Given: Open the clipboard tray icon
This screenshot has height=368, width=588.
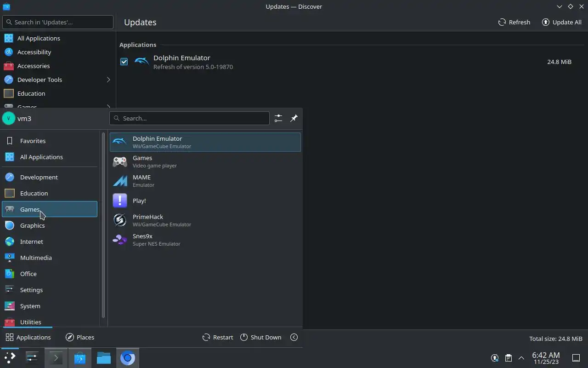Looking at the screenshot, I should [508, 358].
